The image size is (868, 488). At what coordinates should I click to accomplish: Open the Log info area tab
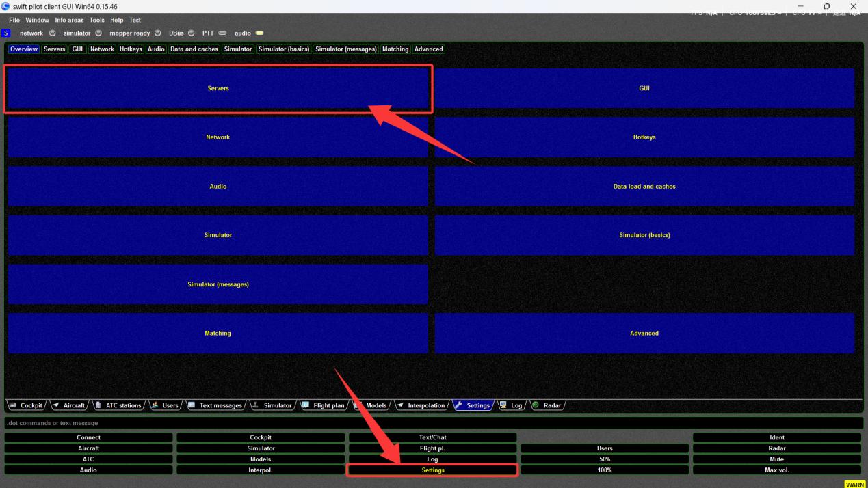tap(511, 405)
